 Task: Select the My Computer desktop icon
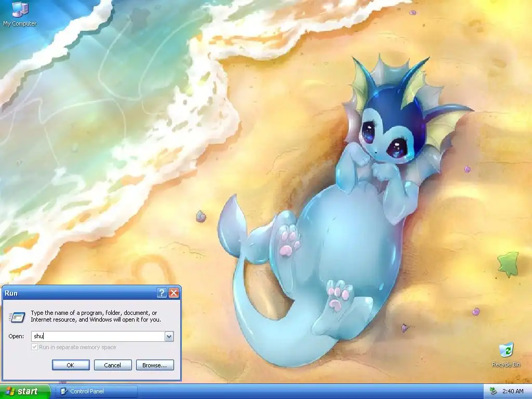pos(20,14)
